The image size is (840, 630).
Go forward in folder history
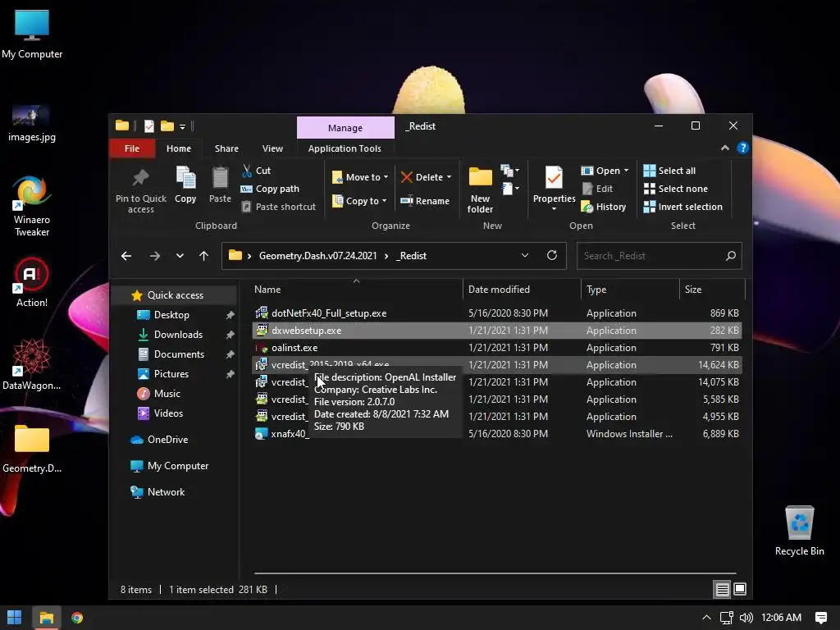(154, 256)
